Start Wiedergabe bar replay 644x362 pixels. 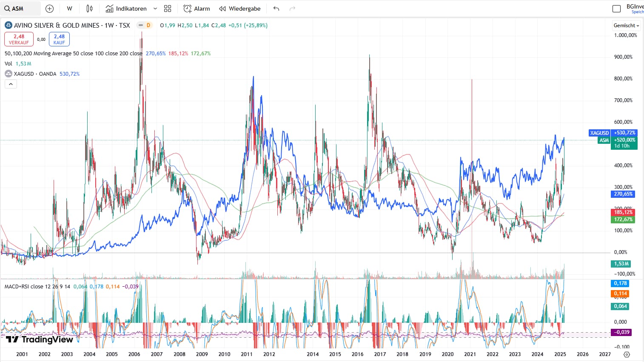click(x=240, y=9)
